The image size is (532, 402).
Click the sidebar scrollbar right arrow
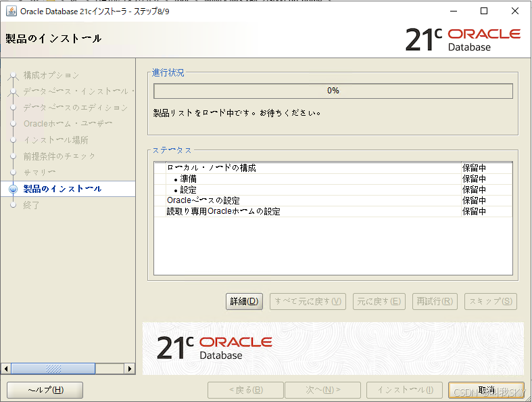coord(130,369)
